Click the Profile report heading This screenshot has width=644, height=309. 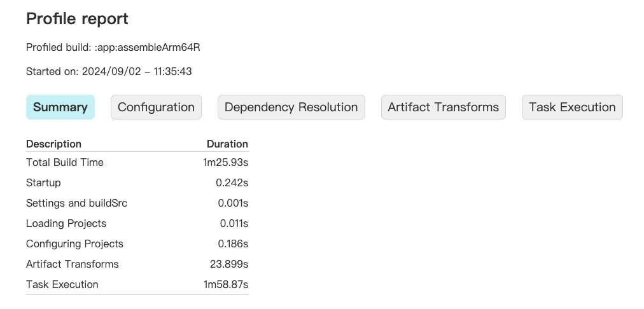point(77,19)
